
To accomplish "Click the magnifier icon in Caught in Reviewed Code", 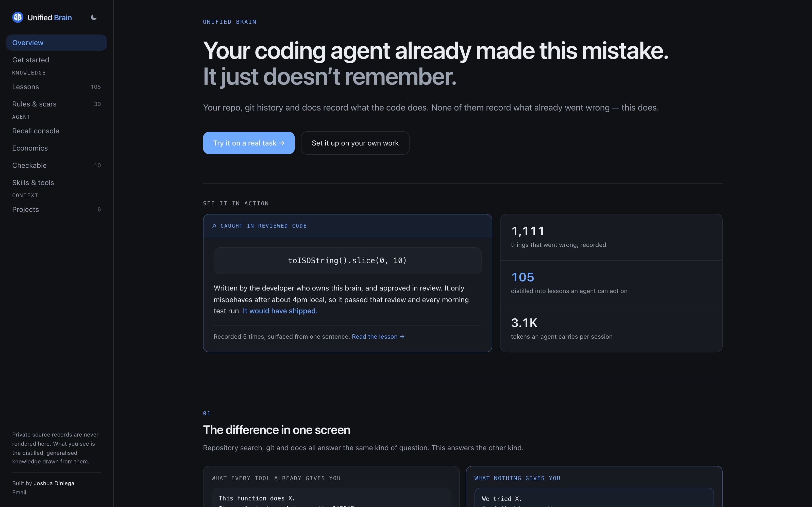I will 214,226.
